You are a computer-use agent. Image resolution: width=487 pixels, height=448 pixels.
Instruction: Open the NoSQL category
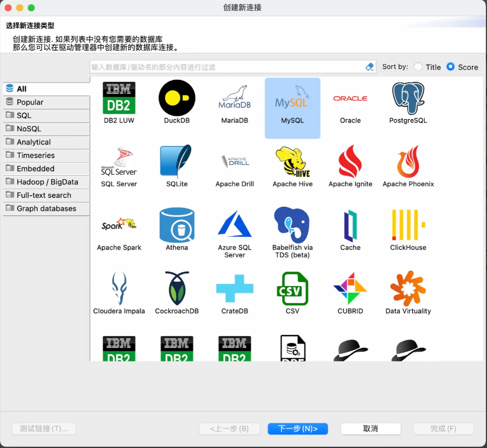click(x=47, y=129)
